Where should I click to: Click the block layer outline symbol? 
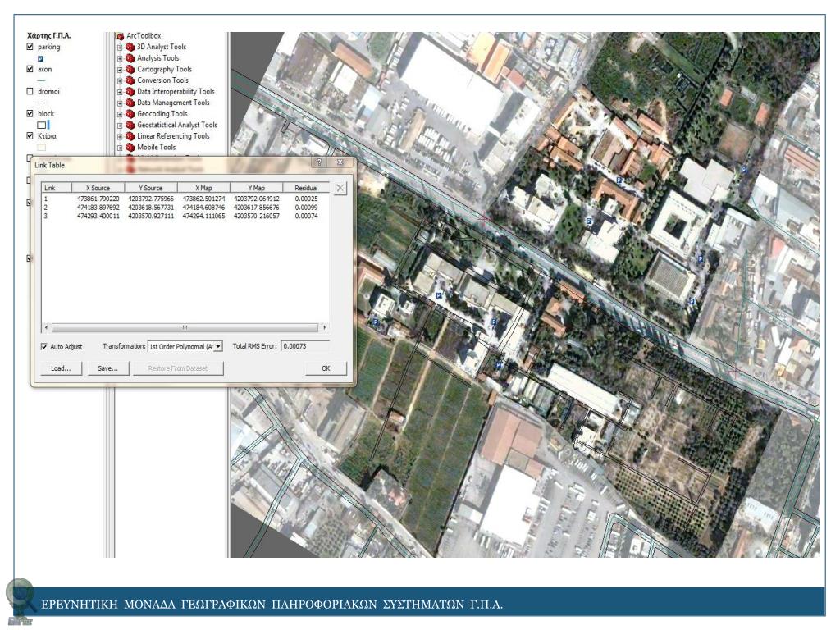42,125
